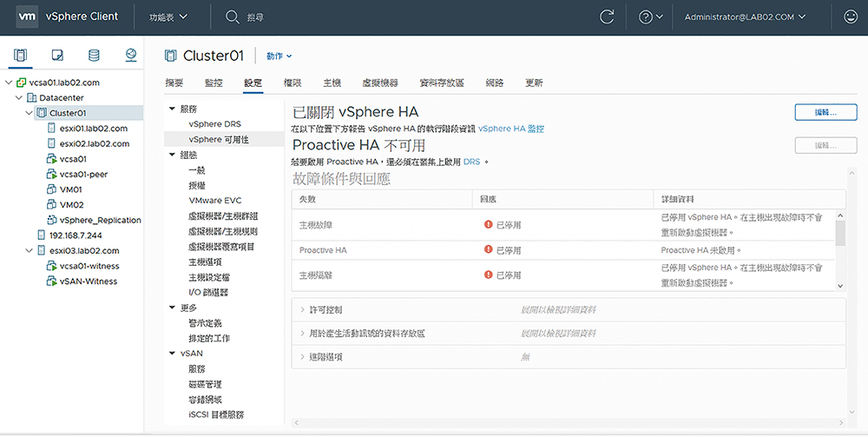Switch to Hosts and Clusters view icon

(21, 55)
